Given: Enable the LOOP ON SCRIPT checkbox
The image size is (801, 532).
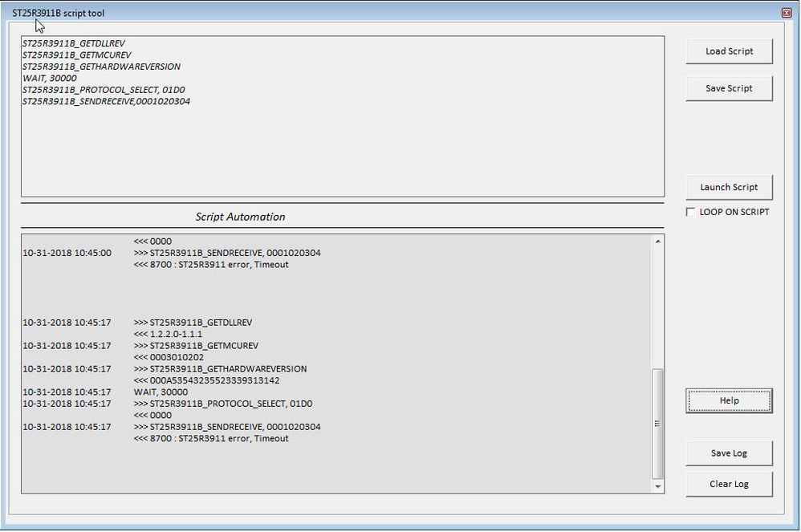Looking at the screenshot, I should pyautogui.click(x=691, y=212).
